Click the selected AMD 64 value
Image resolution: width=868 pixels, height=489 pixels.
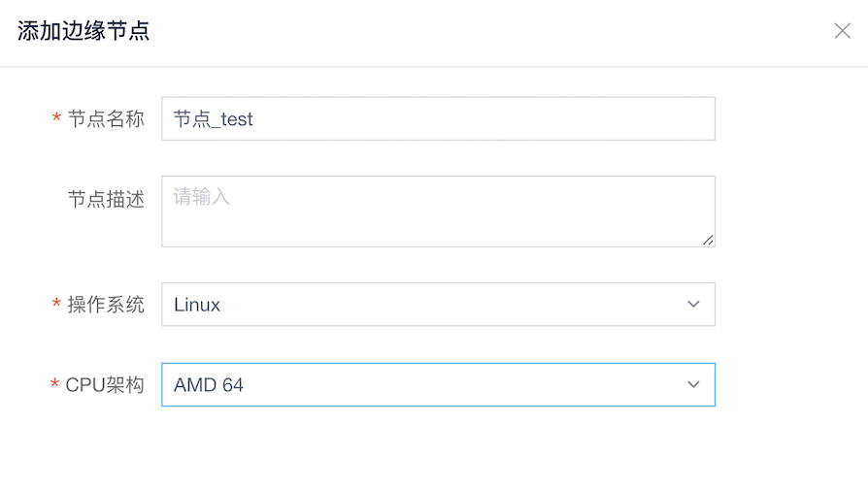(x=209, y=385)
